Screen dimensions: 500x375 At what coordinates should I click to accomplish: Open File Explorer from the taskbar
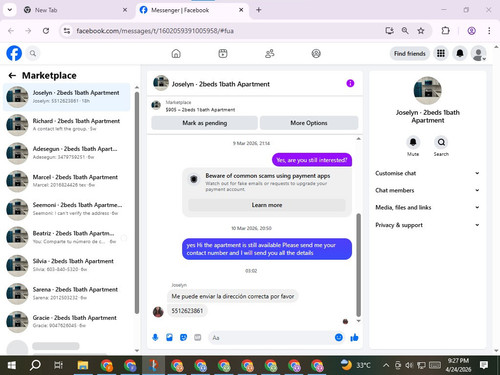pos(83,365)
